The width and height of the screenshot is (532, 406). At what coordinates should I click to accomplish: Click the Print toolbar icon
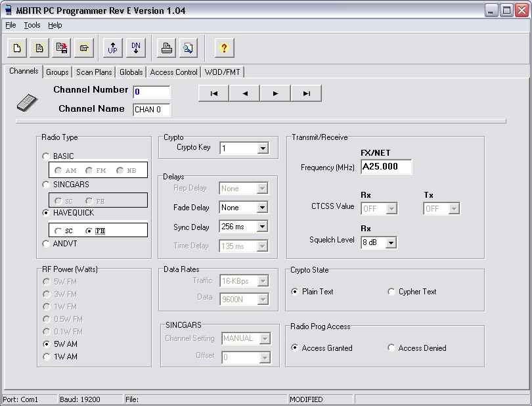click(x=167, y=48)
